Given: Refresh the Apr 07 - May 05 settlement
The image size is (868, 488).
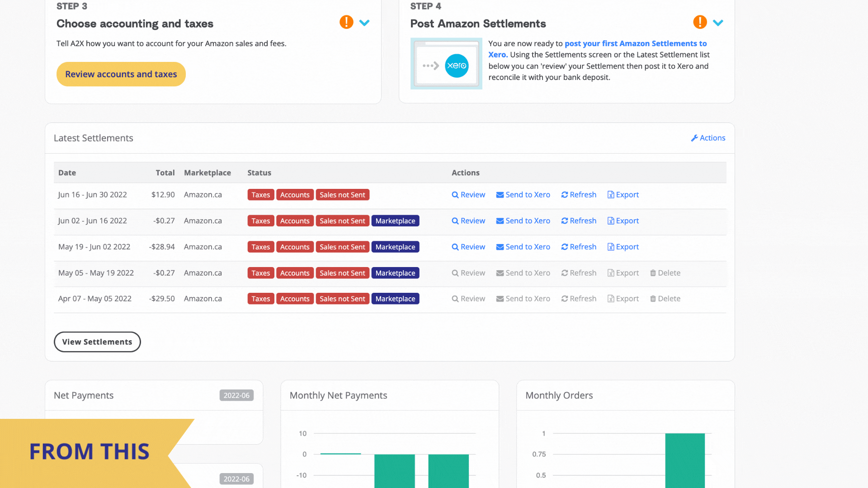Looking at the screenshot, I should pos(579,299).
